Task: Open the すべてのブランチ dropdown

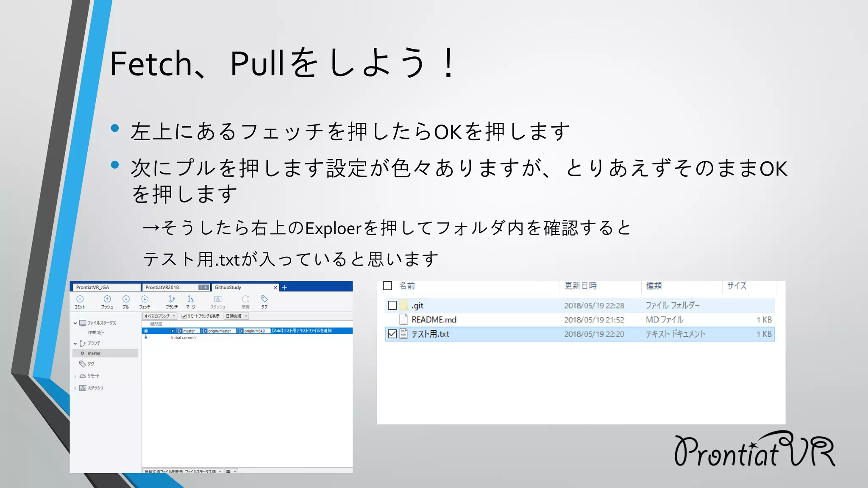Action: pos(160,316)
